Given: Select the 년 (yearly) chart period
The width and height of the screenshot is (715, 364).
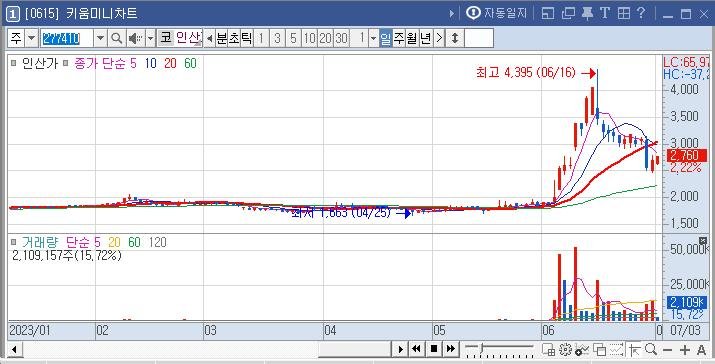Looking at the screenshot, I should (425, 39).
